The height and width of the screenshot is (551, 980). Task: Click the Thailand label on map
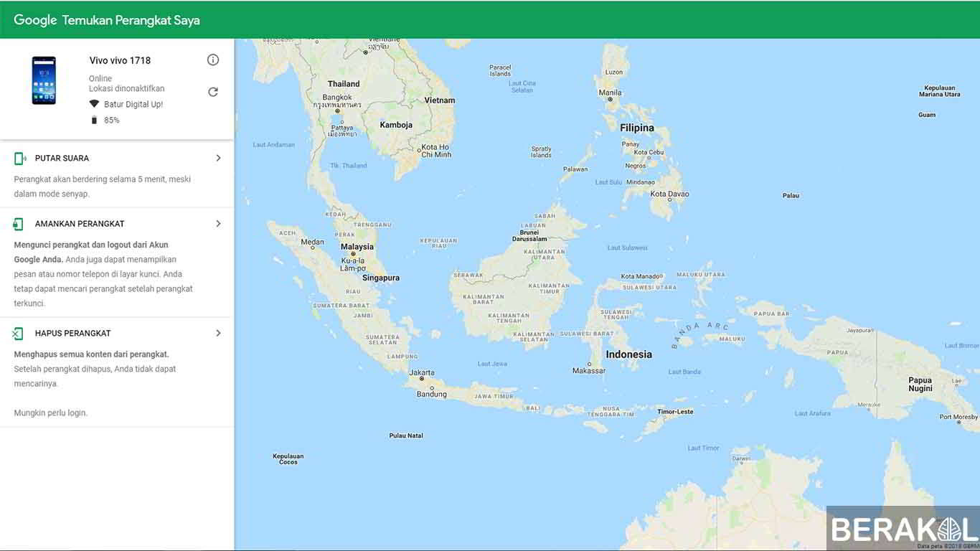point(344,84)
